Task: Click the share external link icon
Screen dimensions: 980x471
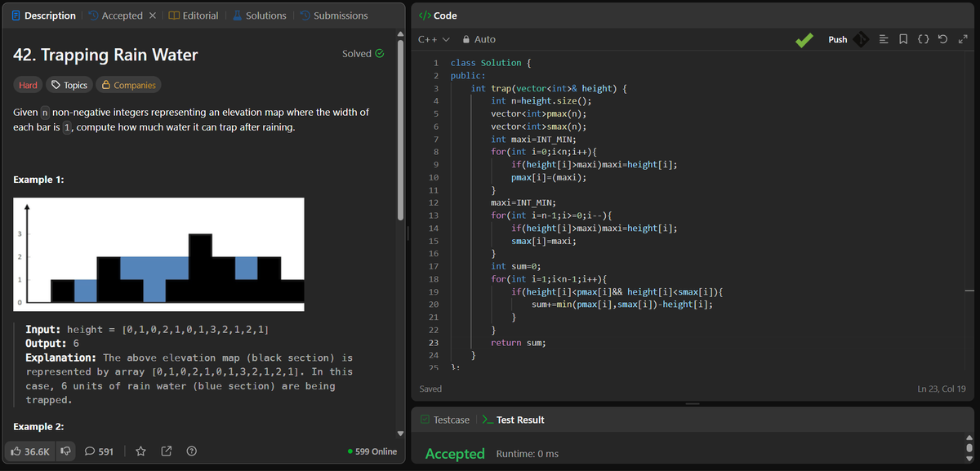Action: click(x=167, y=451)
